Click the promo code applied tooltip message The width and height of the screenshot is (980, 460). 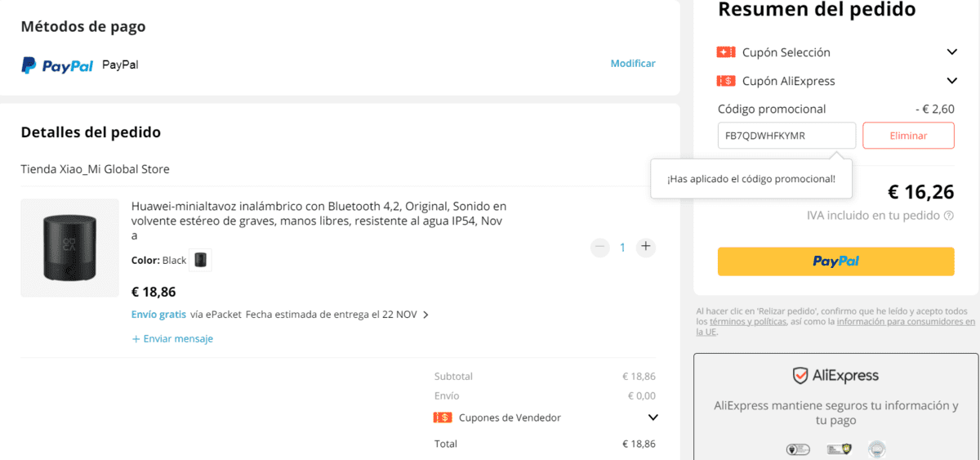[x=751, y=179]
